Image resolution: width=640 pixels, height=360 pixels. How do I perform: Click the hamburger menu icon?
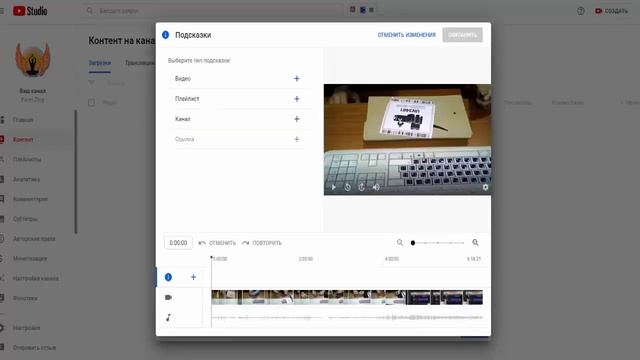(2, 11)
